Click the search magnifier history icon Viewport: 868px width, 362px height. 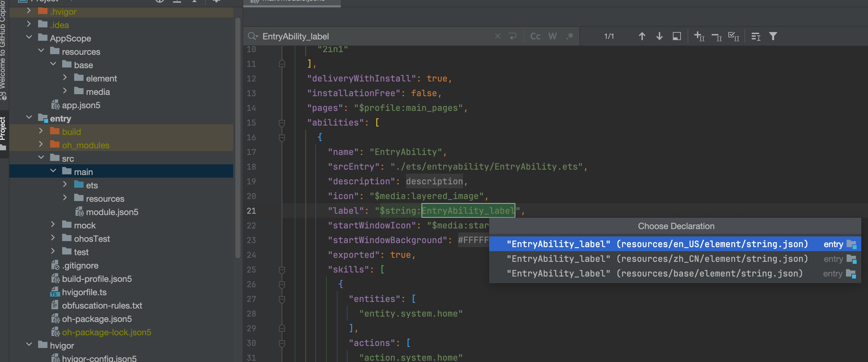pyautogui.click(x=253, y=36)
